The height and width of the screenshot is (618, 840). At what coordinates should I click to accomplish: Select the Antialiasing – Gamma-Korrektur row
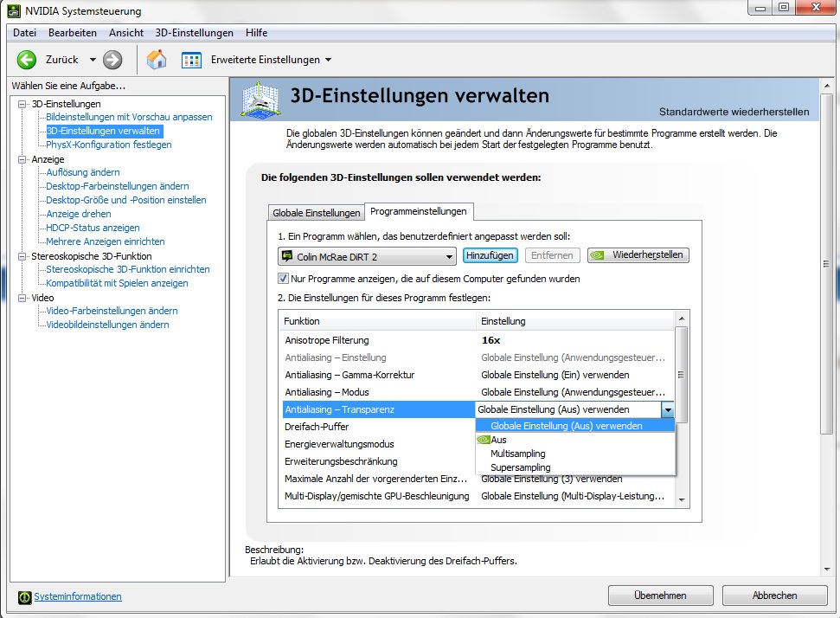pos(477,375)
